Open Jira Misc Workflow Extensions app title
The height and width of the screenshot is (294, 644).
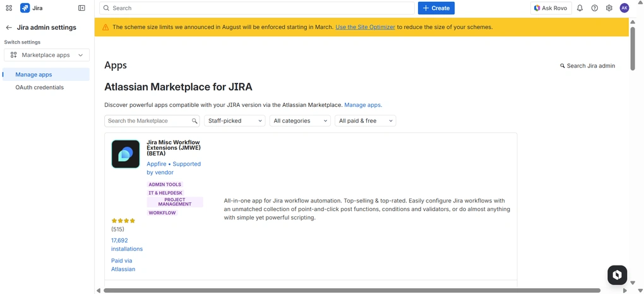pos(174,148)
